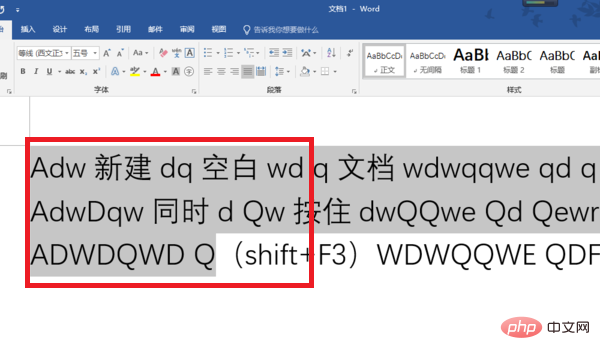Toggle Bold formatting
Screen dimensions: 600x360
[x=23, y=72]
